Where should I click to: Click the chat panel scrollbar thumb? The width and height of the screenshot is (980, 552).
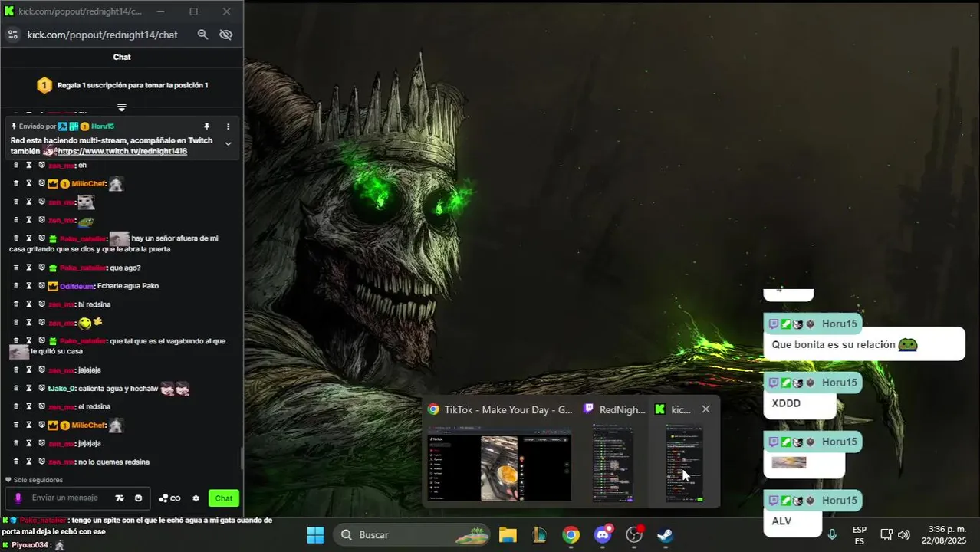[x=242, y=458]
